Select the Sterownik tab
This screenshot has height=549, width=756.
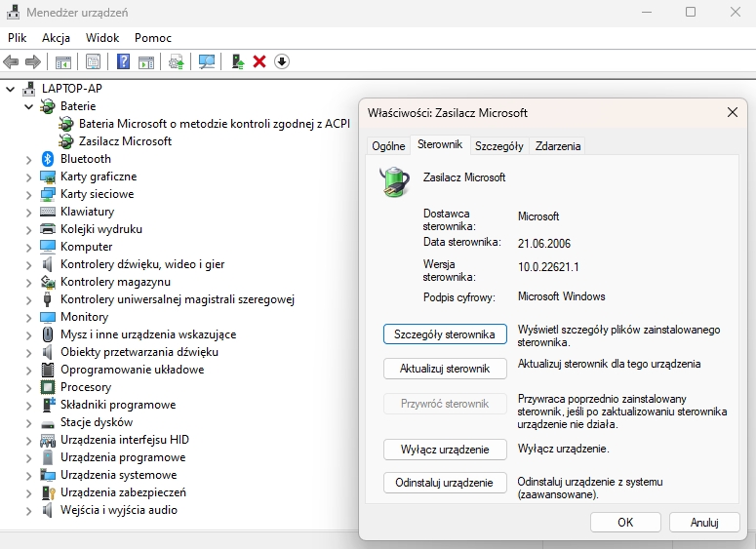point(440,144)
